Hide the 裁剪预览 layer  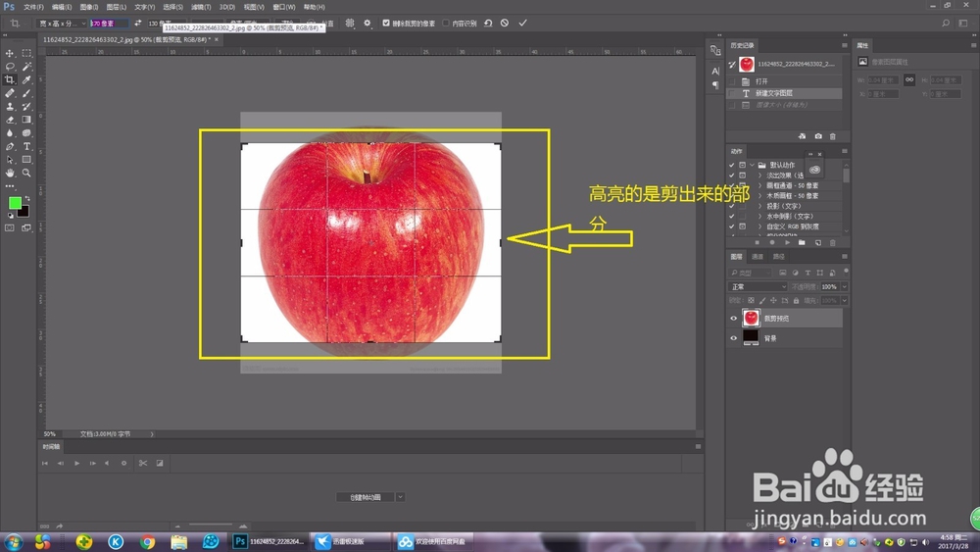734,319
